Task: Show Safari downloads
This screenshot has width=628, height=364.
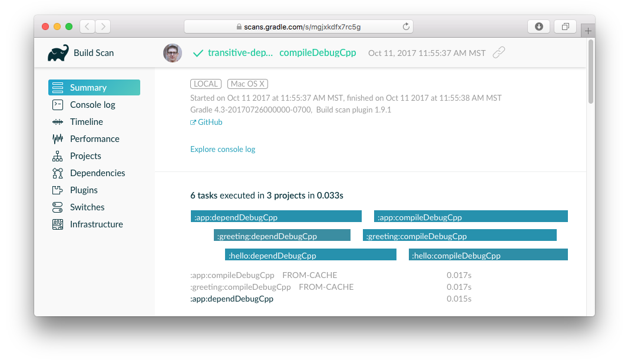Action: pos(538,27)
